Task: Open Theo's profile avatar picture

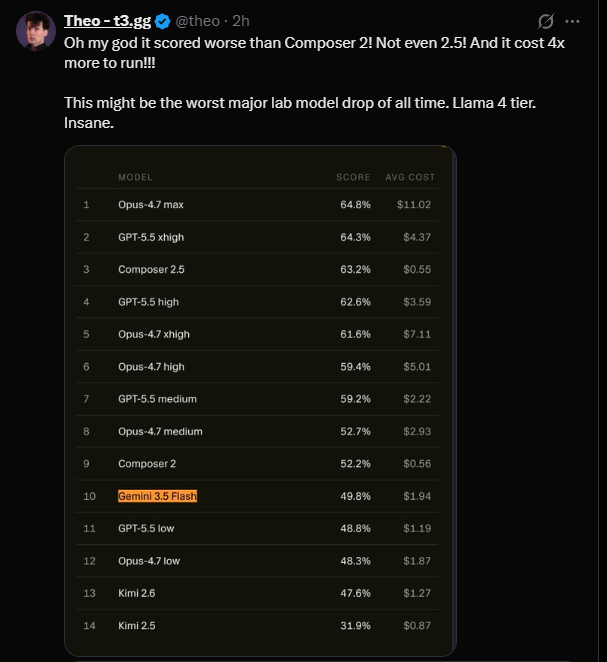Action: (x=36, y=31)
